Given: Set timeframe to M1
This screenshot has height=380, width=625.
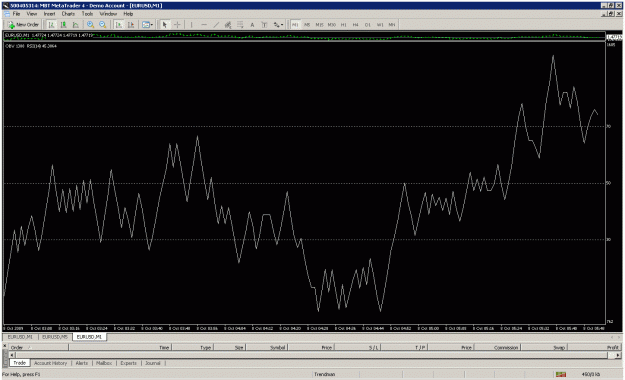Looking at the screenshot, I should [295, 25].
